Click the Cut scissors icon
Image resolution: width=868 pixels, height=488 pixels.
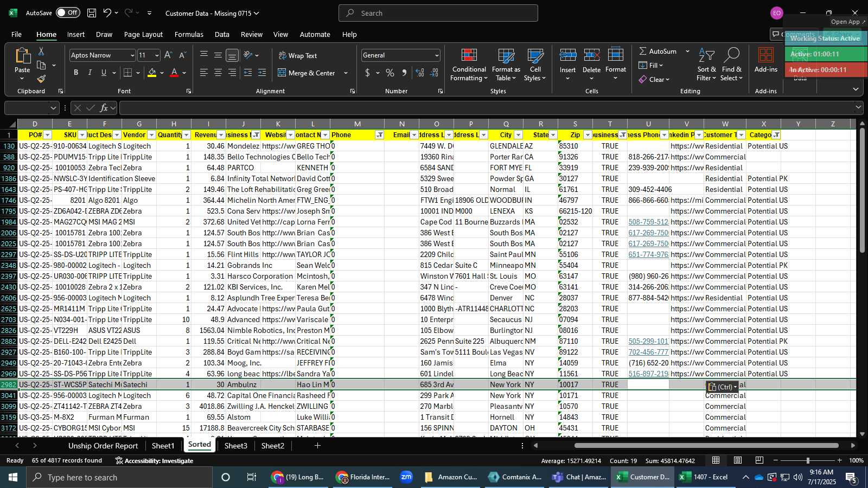pos(41,51)
